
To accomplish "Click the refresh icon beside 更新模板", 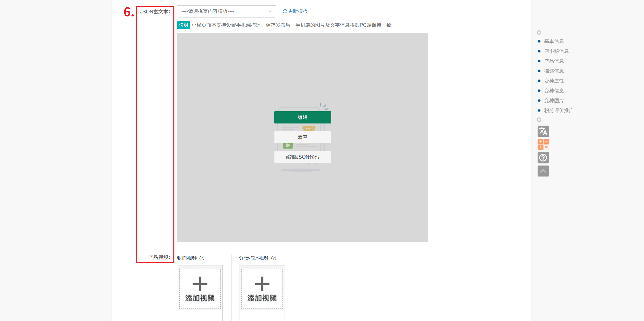I will tap(285, 11).
